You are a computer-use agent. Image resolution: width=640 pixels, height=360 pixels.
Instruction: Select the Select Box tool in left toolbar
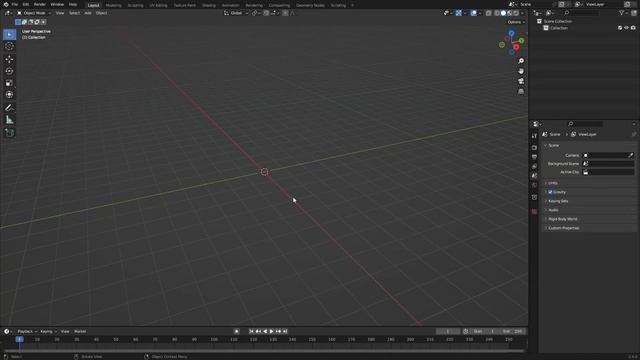point(9,35)
